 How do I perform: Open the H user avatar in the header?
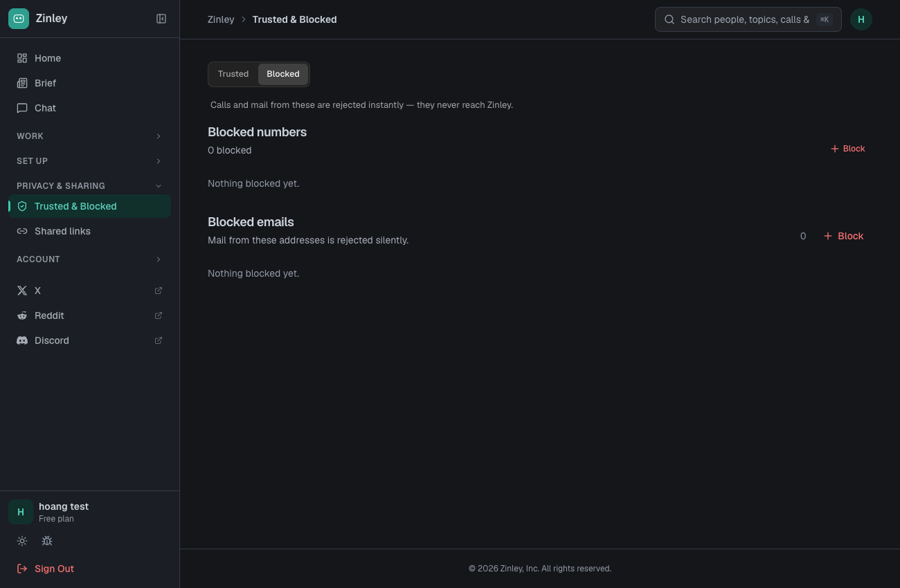(x=861, y=19)
